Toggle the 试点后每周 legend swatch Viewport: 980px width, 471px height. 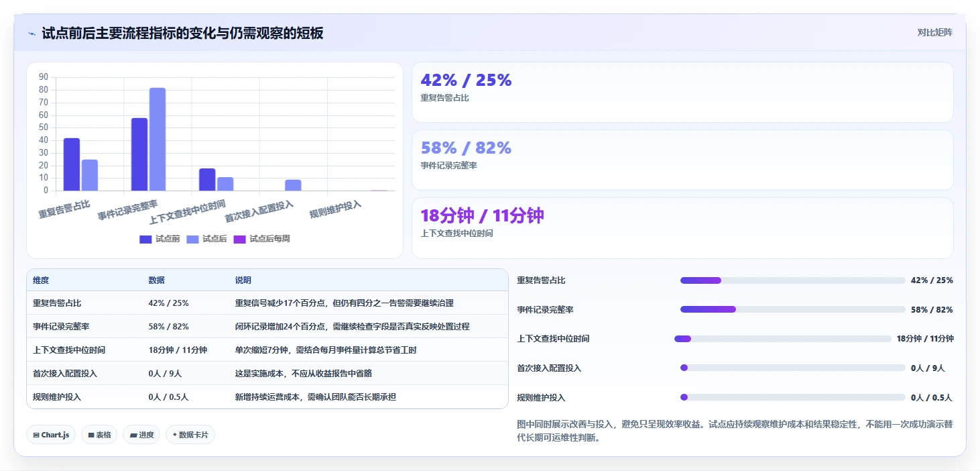point(240,239)
